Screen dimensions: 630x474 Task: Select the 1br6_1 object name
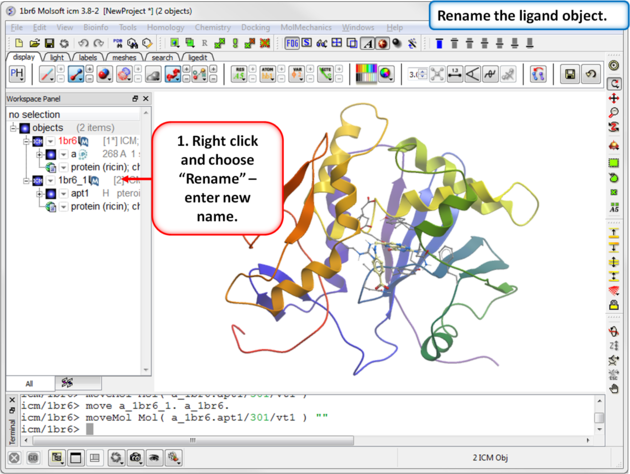tap(73, 180)
